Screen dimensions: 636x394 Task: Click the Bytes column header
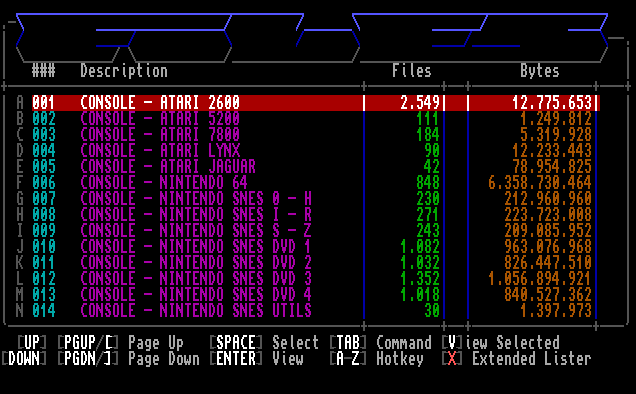pos(540,71)
